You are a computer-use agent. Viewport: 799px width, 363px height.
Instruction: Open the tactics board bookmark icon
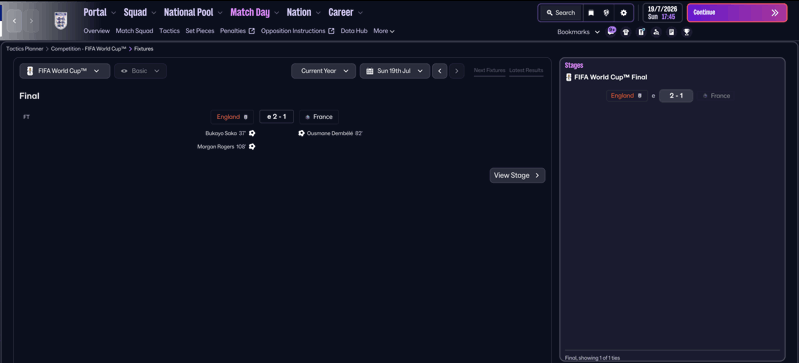pos(641,32)
